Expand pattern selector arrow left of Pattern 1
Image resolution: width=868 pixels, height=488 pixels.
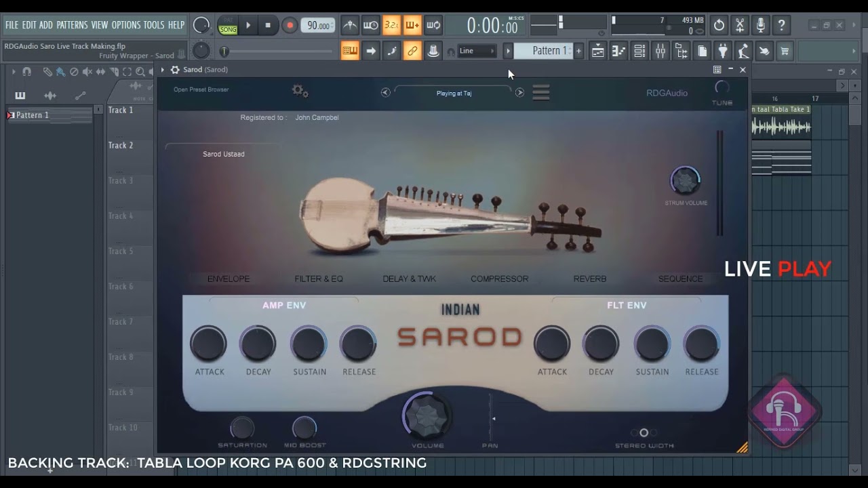click(507, 51)
